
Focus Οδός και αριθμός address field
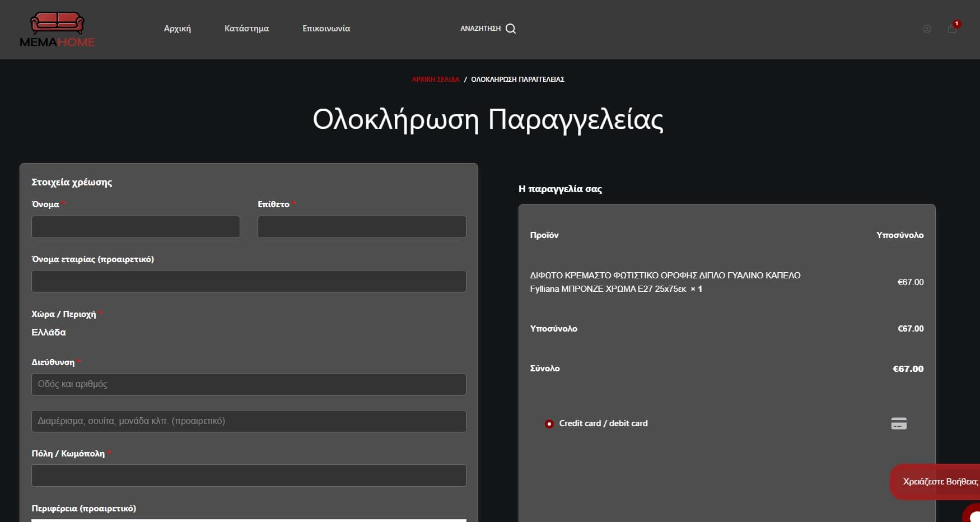(x=249, y=384)
